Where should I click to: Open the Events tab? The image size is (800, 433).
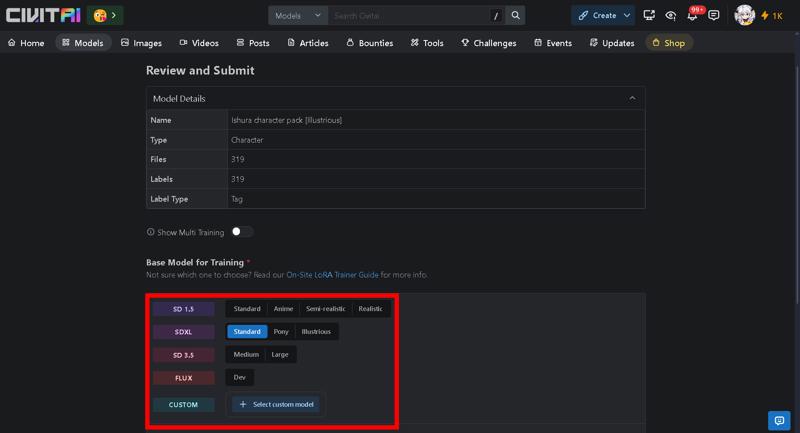[553, 43]
